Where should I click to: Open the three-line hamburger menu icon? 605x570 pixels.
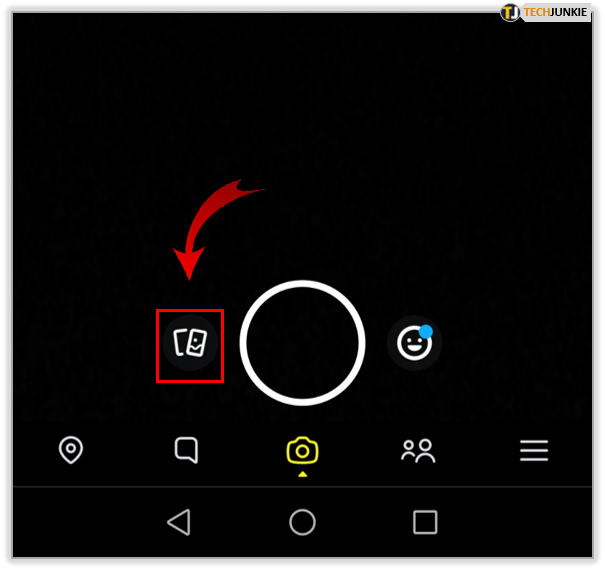[534, 450]
